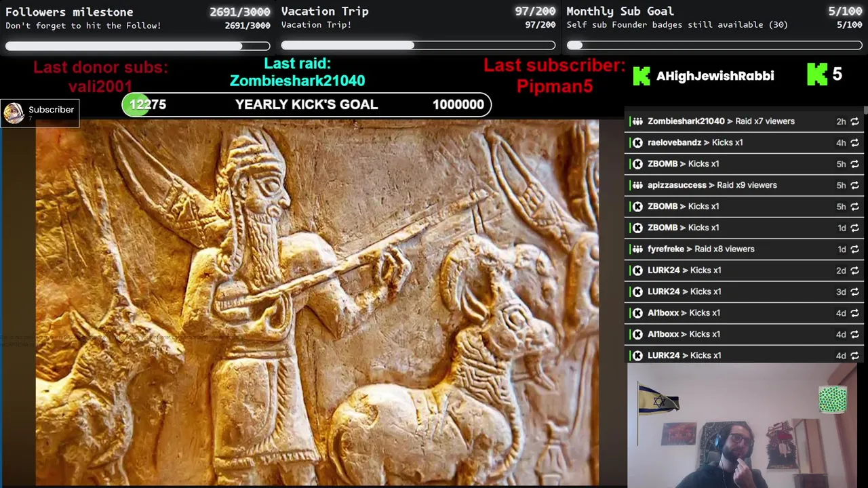868x488 pixels.
Task: Click raid icon beside apizzasuccess
Action: [637, 185]
